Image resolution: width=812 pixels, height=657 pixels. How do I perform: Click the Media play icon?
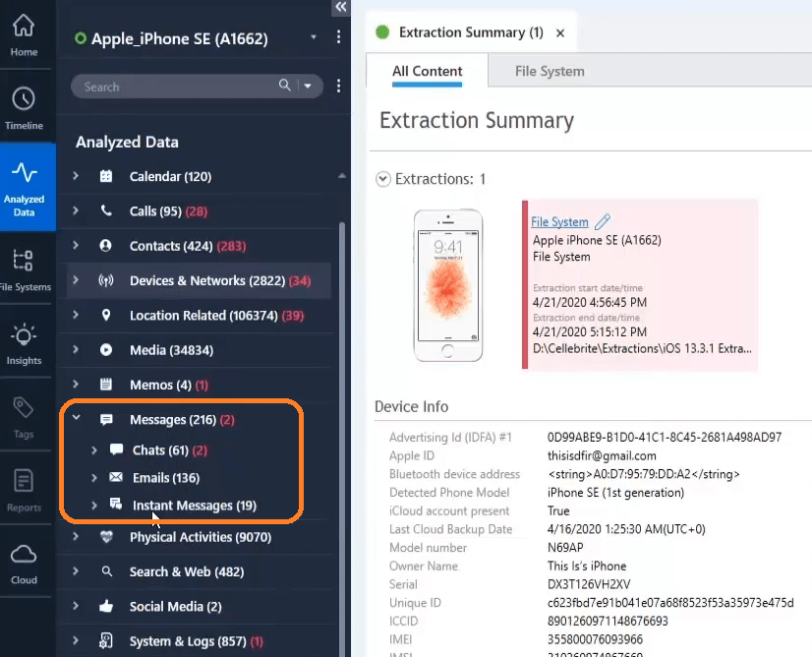[105, 350]
